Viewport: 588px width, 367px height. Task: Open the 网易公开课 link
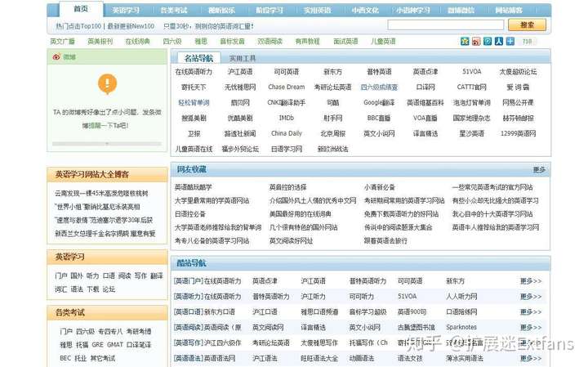point(518,102)
